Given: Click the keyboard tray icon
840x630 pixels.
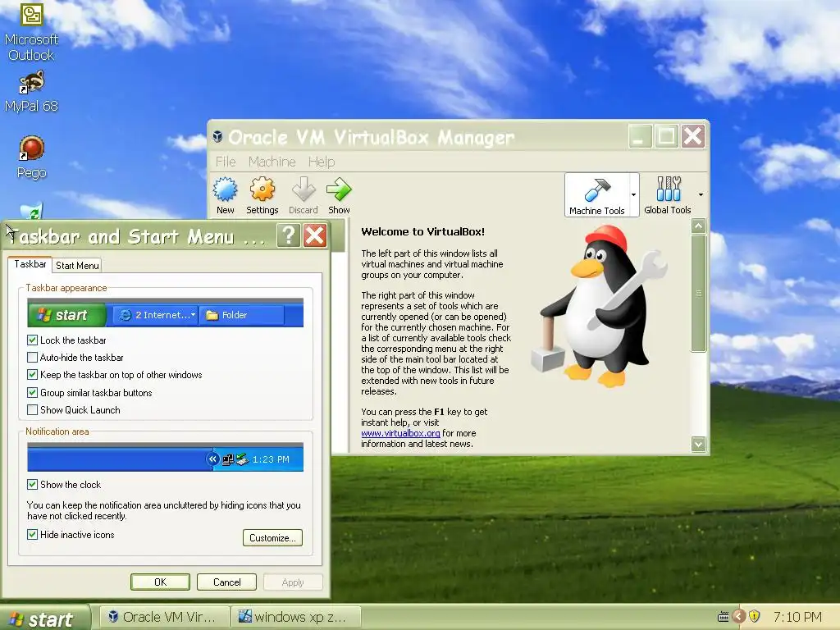Looking at the screenshot, I should (723, 617).
